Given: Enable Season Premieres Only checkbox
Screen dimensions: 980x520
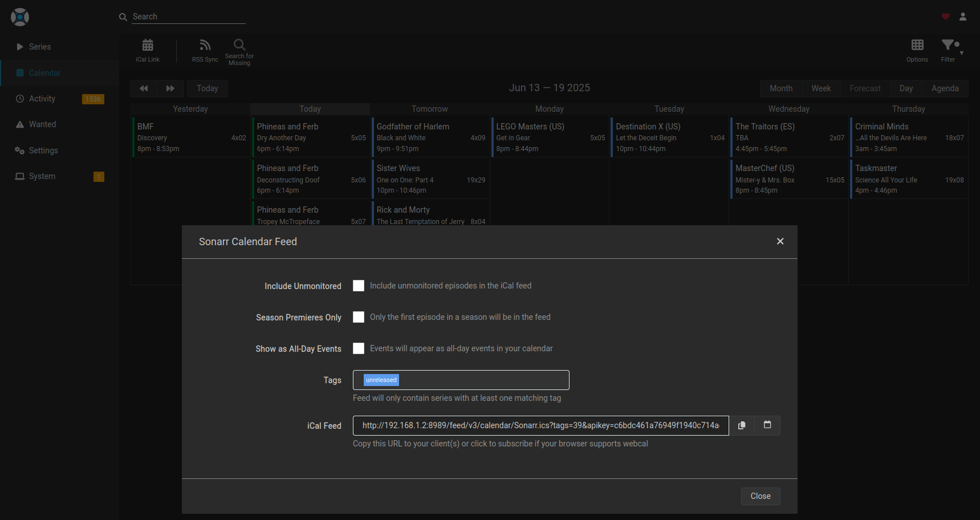Looking at the screenshot, I should (359, 317).
